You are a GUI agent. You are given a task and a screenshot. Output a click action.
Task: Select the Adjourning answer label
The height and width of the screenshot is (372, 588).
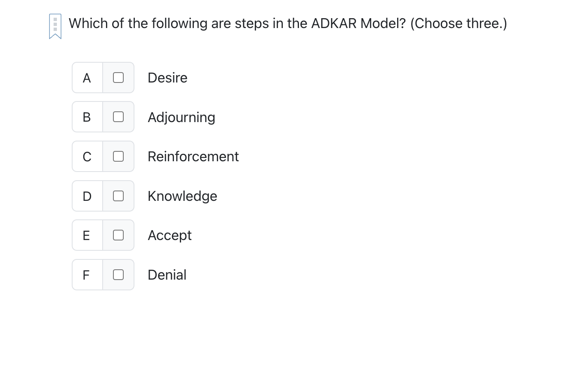(x=181, y=117)
